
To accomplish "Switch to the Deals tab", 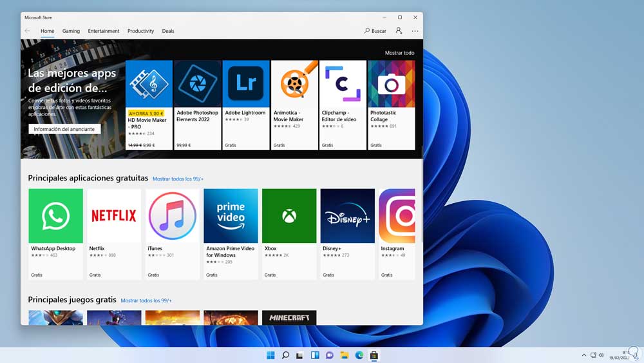I will 168,31.
